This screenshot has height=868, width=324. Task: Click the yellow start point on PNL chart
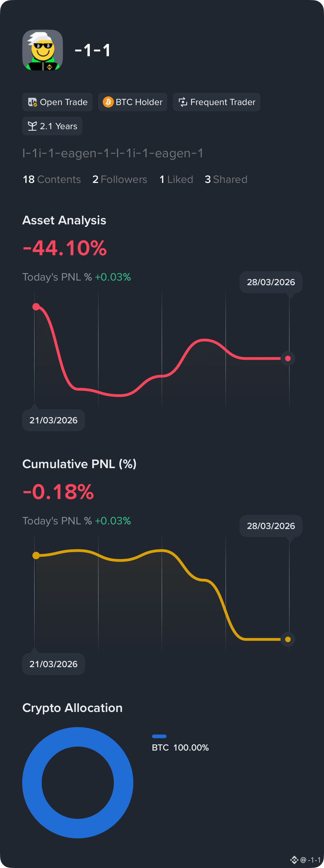click(x=36, y=556)
